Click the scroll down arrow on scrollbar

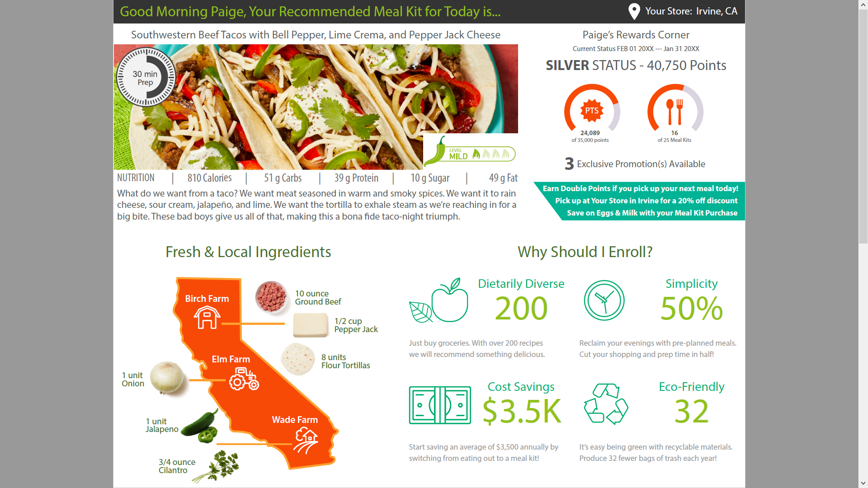863,483
